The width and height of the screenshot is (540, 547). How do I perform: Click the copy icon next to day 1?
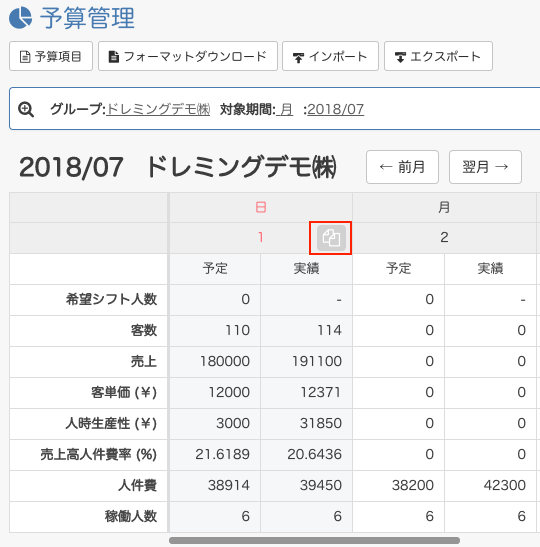331,238
